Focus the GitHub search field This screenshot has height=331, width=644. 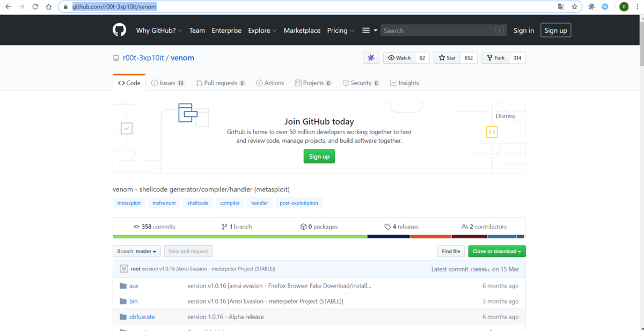pos(443,31)
